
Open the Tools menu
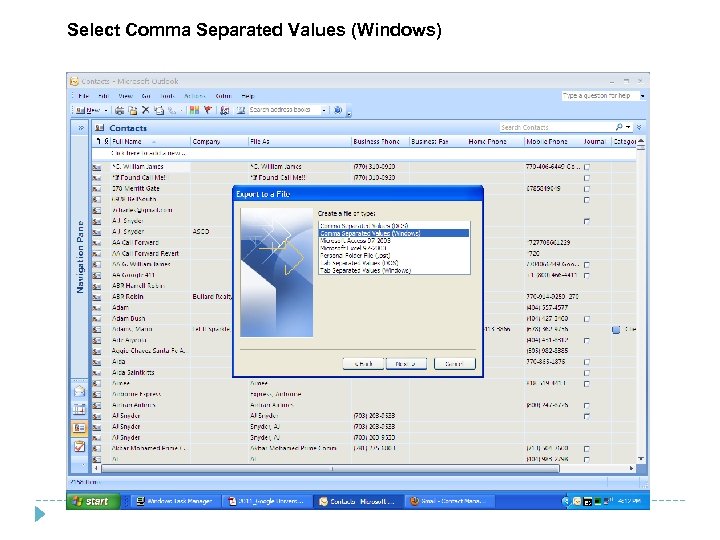pyautogui.click(x=167, y=96)
